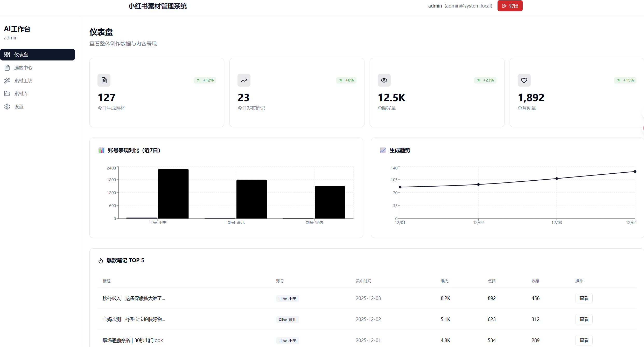Click the 主号-小美 bar in chart
644x347 pixels.
(x=173, y=194)
